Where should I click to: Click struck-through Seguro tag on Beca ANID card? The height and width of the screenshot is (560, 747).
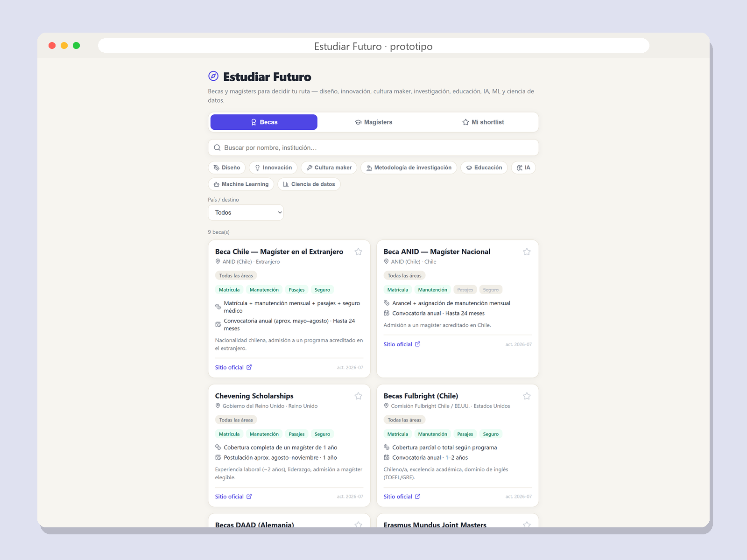491,290
